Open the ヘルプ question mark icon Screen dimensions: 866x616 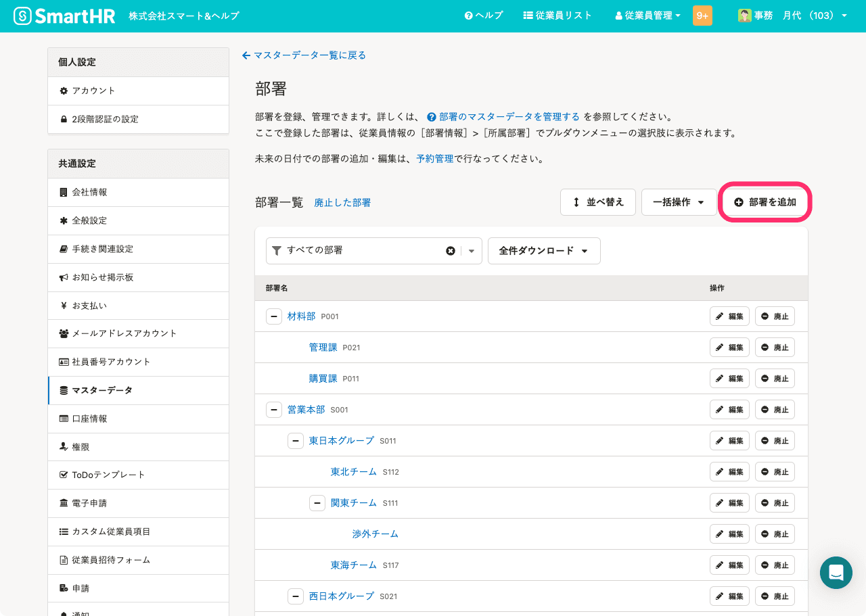pyautogui.click(x=469, y=15)
